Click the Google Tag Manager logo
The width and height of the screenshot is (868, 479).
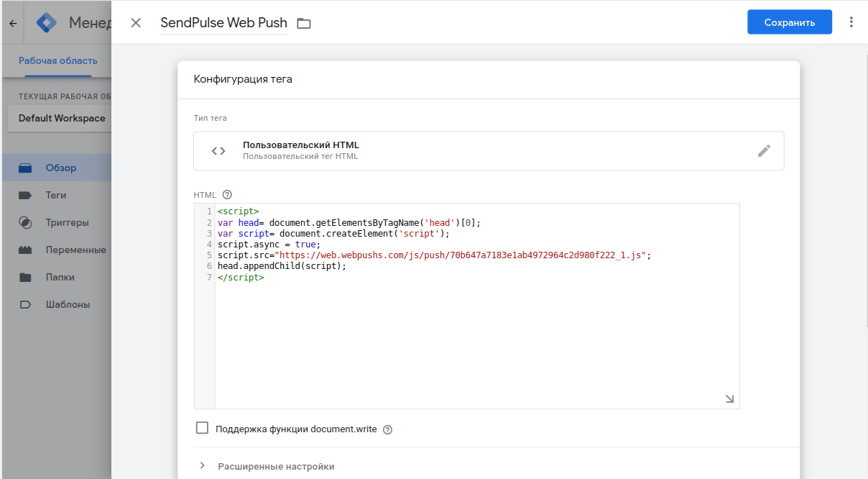(x=47, y=23)
